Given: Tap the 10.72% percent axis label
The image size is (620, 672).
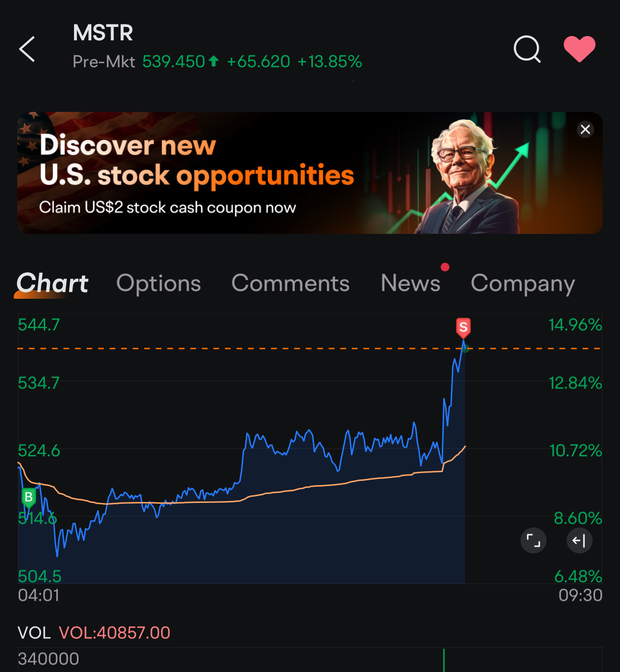Looking at the screenshot, I should [575, 451].
